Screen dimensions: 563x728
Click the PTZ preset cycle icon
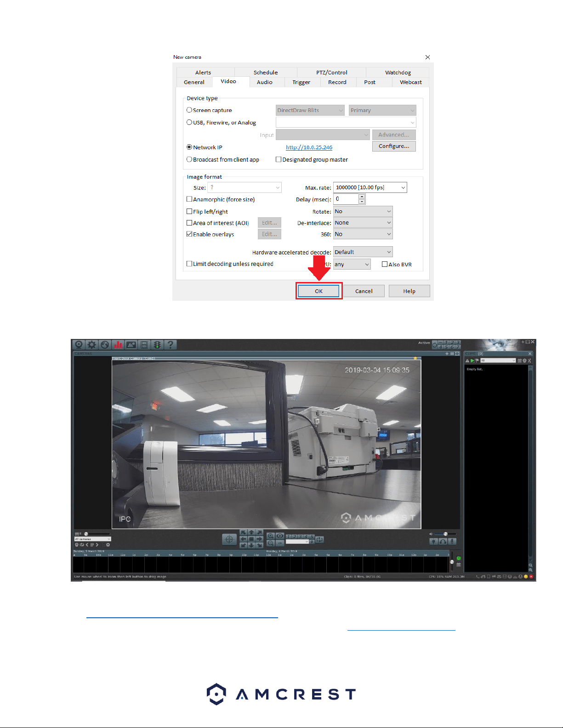319,539
